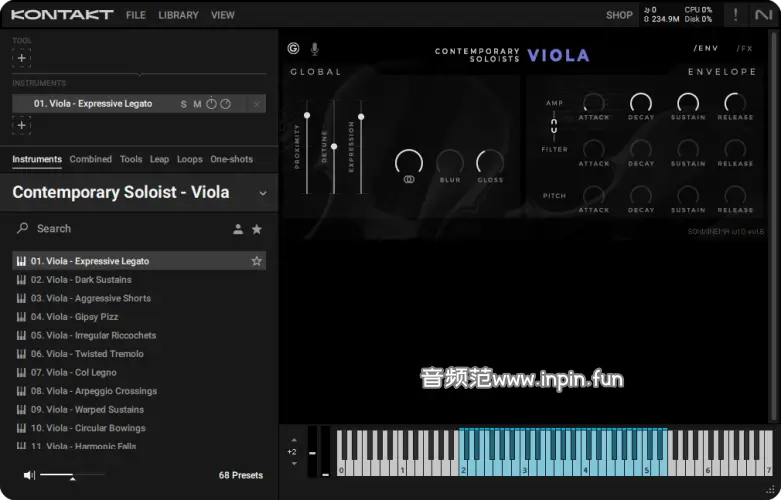Open the LIBRARY menu

[x=178, y=15]
